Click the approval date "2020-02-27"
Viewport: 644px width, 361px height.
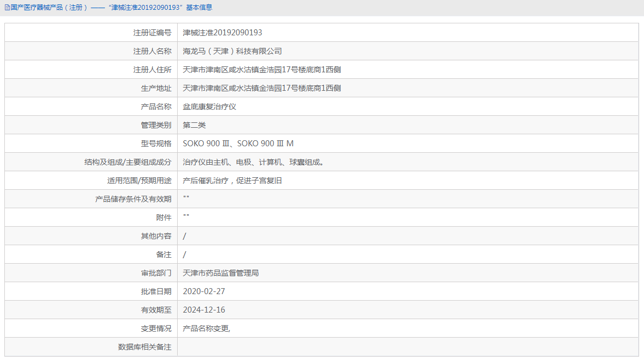204,291
